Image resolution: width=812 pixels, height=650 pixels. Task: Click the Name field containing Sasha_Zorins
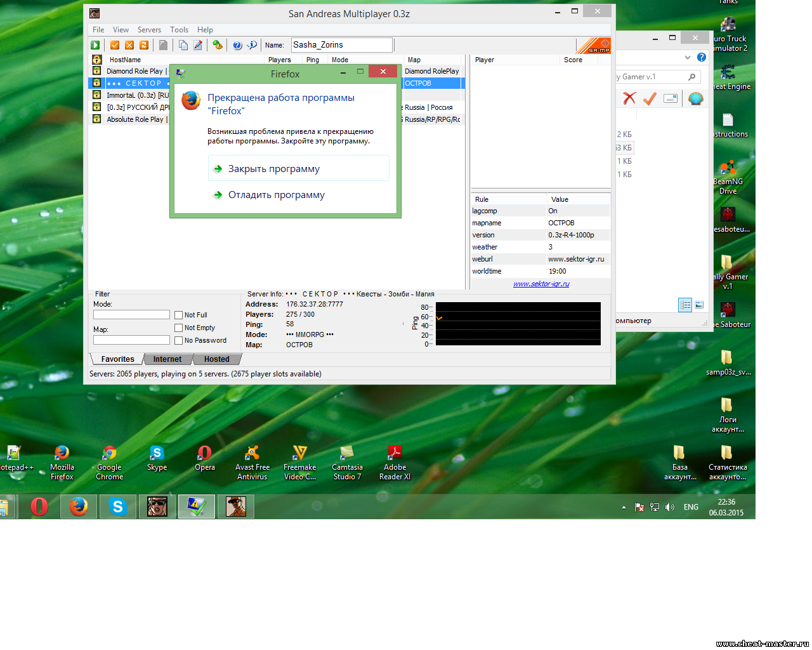[341, 45]
